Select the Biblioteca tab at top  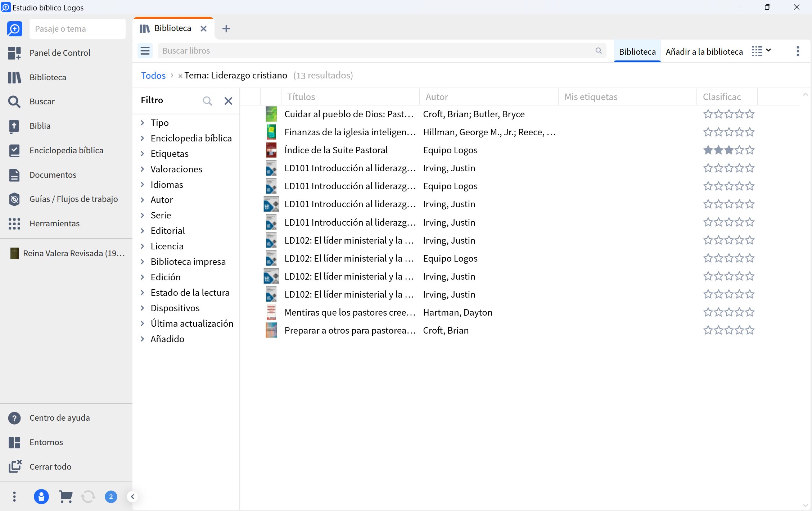[x=173, y=28]
